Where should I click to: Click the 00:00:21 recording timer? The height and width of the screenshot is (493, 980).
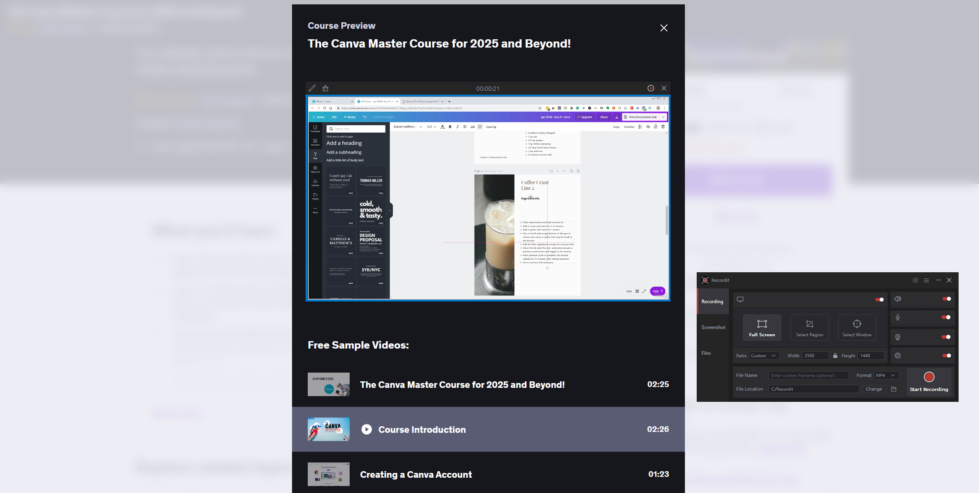pyautogui.click(x=488, y=89)
